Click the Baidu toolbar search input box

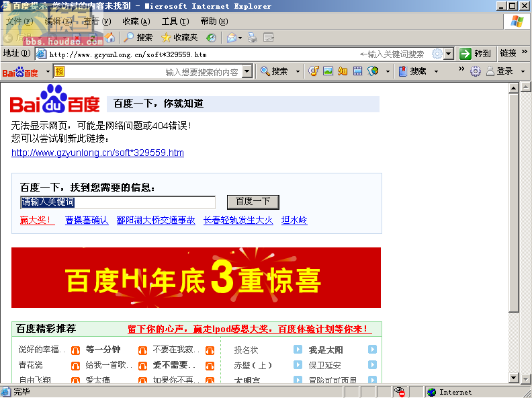point(153,71)
